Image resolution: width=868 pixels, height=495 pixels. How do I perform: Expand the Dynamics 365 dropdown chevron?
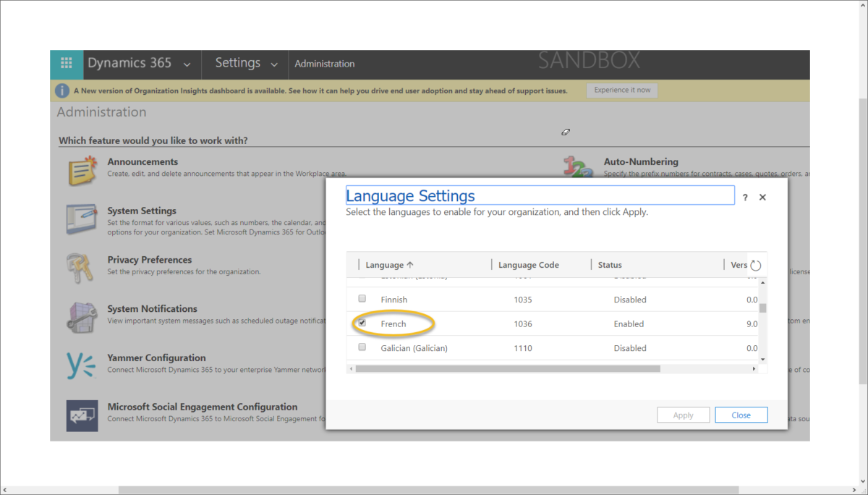[187, 64]
